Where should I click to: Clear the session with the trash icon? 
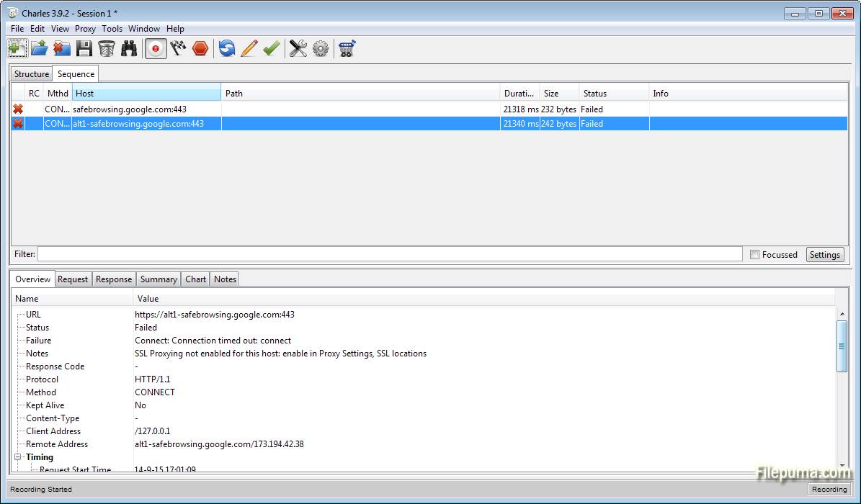point(107,48)
